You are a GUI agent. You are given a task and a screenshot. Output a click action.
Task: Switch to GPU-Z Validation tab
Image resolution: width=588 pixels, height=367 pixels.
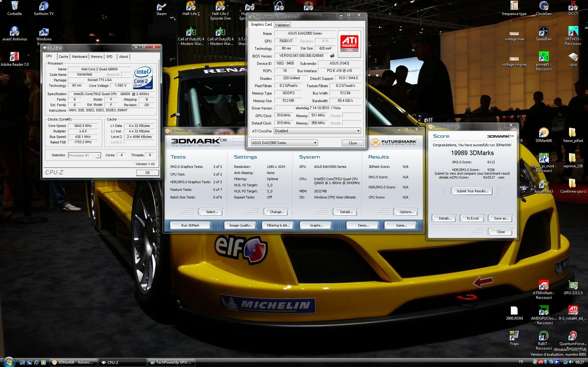282,25
